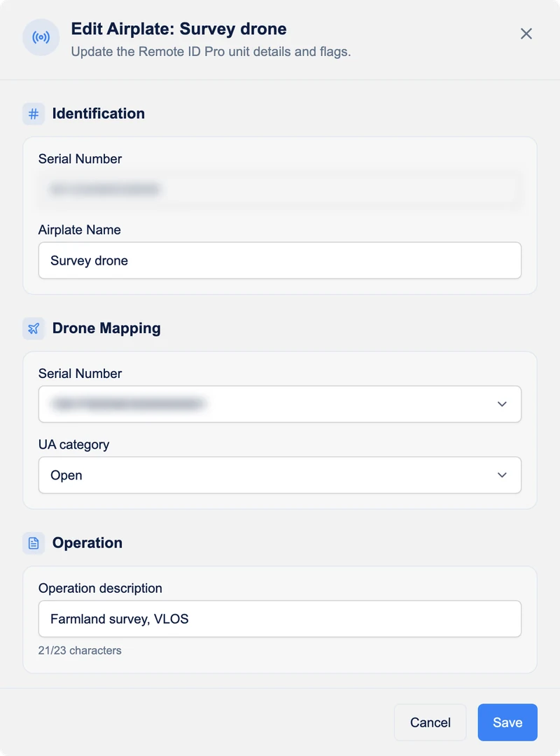Close the Edit Airplate dialog

tap(526, 34)
